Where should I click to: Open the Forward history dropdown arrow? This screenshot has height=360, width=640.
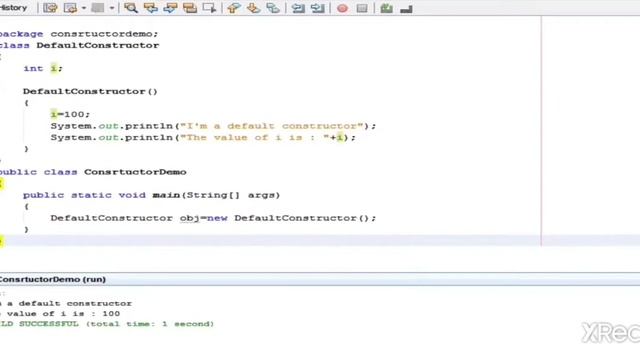click(x=111, y=8)
